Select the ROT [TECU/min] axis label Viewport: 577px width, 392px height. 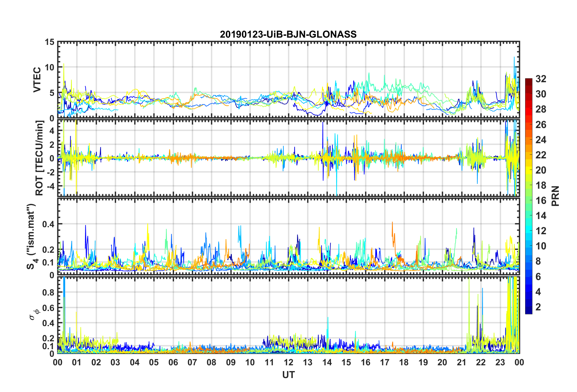click(39, 158)
